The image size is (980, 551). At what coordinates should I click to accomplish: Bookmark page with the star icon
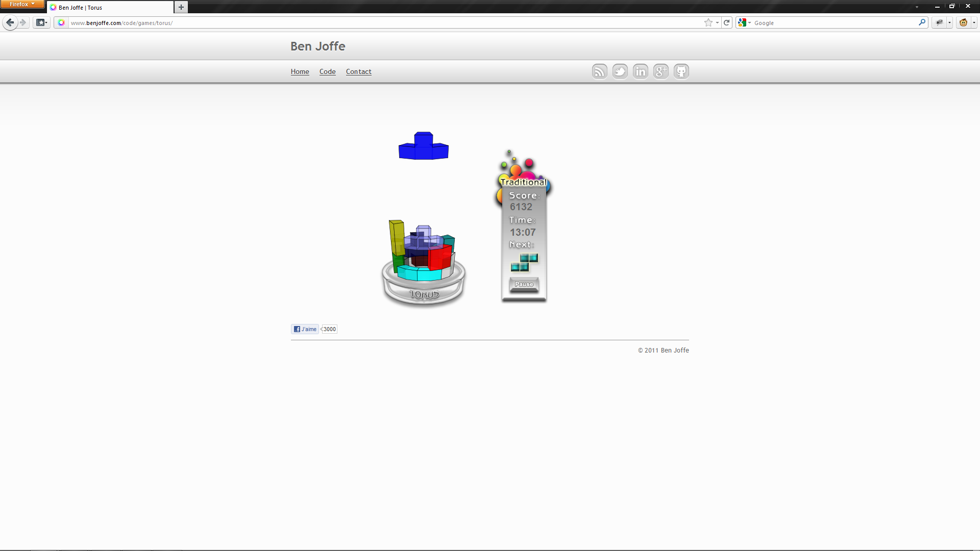(708, 22)
